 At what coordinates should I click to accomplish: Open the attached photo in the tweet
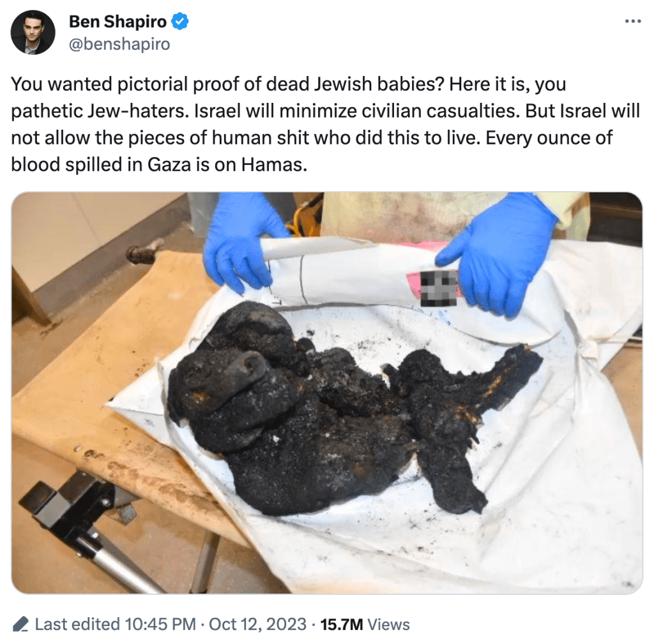tap(327, 392)
